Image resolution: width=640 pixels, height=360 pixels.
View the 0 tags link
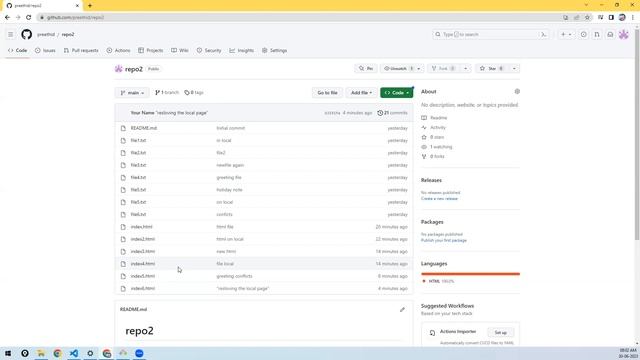click(x=194, y=93)
